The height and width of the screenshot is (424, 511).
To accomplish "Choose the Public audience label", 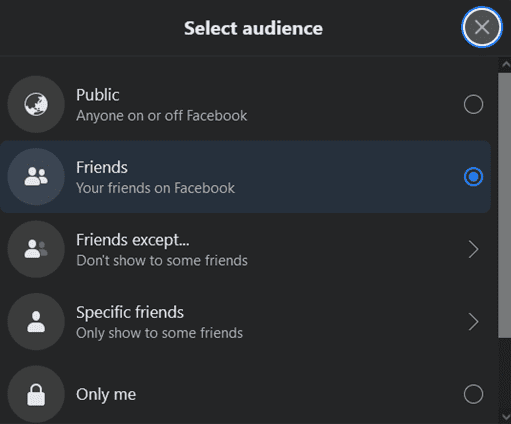I will 98,95.
